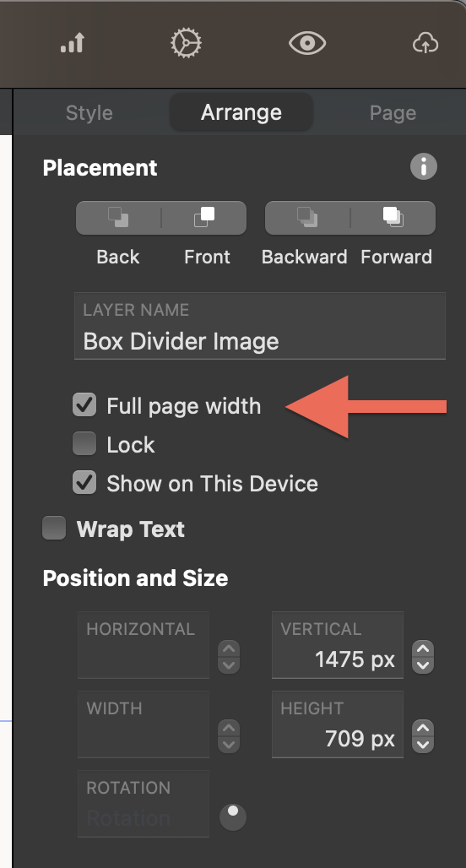Uncheck the Full page width checkbox
Viewport: 466px width, 868px height.
coord(84,405)
